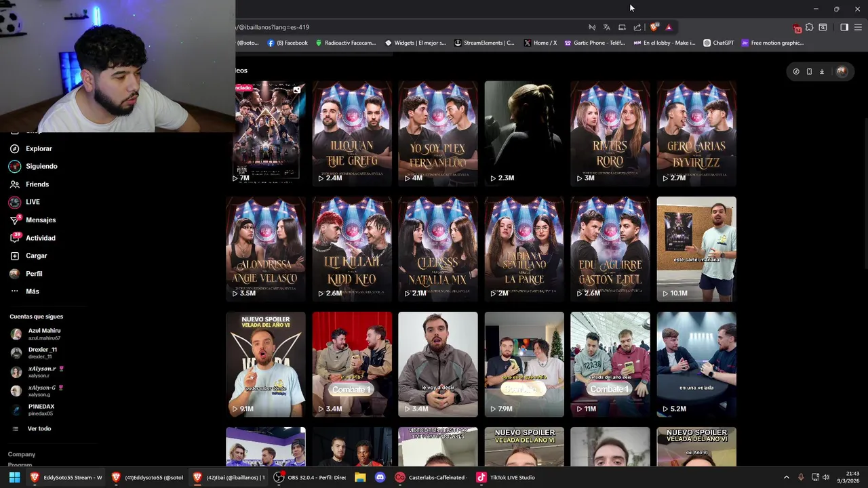Toggle Brave sidebar panel
868x488 pixels.
844,27
